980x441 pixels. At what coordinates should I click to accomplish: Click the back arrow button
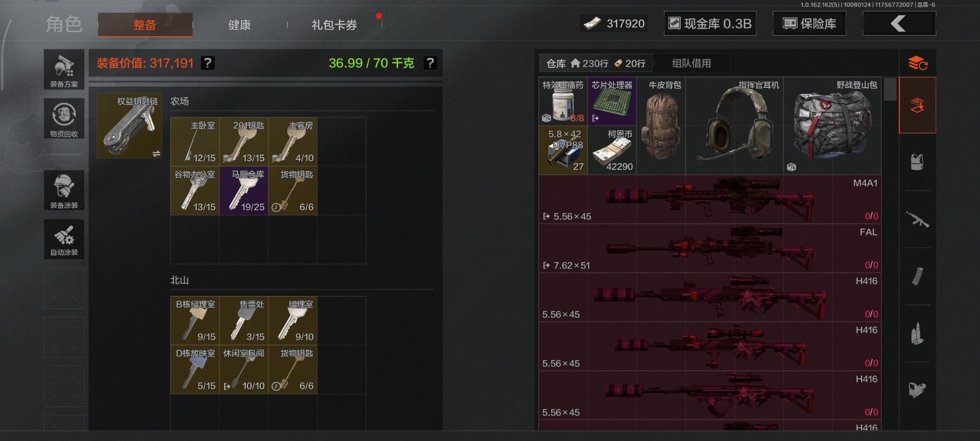pos(899,23)
